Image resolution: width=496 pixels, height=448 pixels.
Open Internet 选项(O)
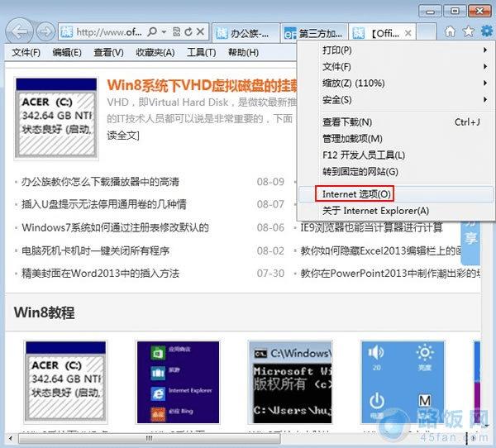pos(396,194)
